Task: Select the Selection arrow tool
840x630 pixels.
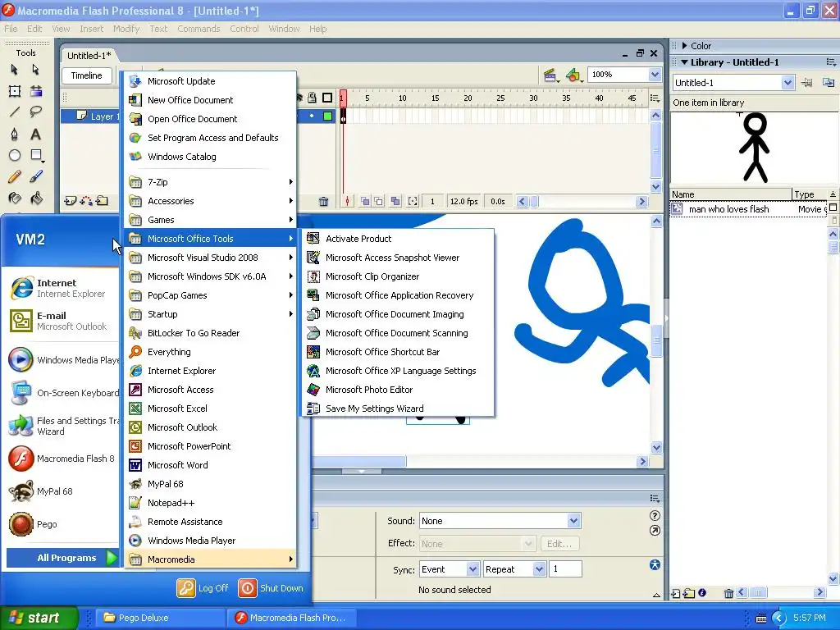Action: click(15, 70)
